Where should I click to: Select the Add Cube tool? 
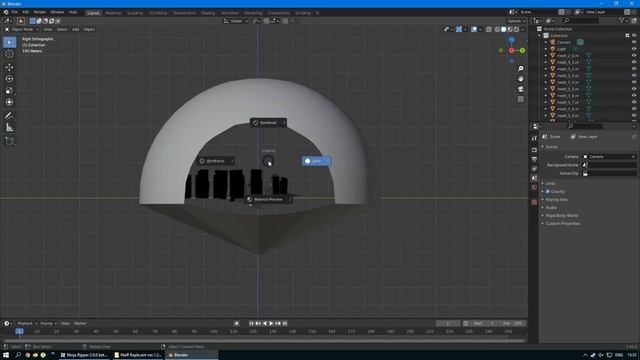point(9,141)
